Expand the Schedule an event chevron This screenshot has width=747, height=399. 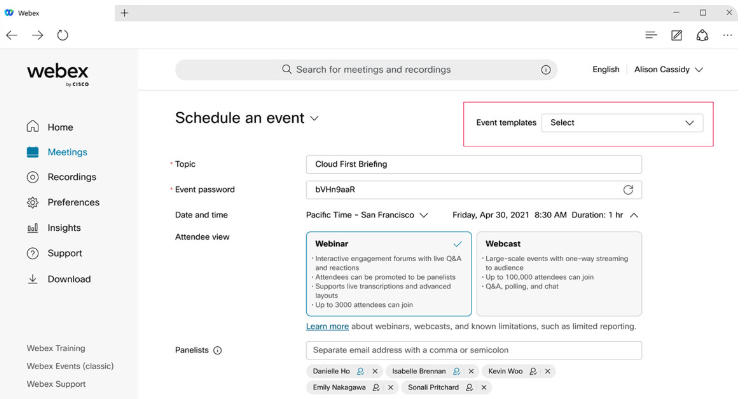click(x=314, y=119)
